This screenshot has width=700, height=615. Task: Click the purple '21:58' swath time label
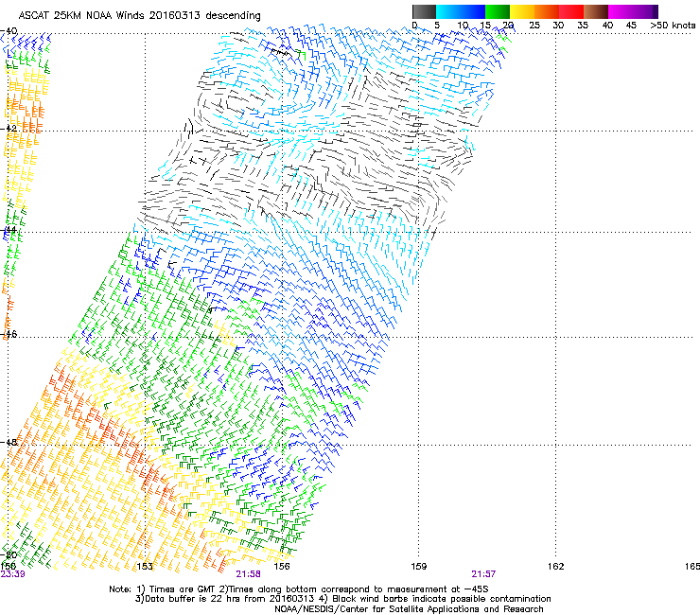(x=248, y=574)
